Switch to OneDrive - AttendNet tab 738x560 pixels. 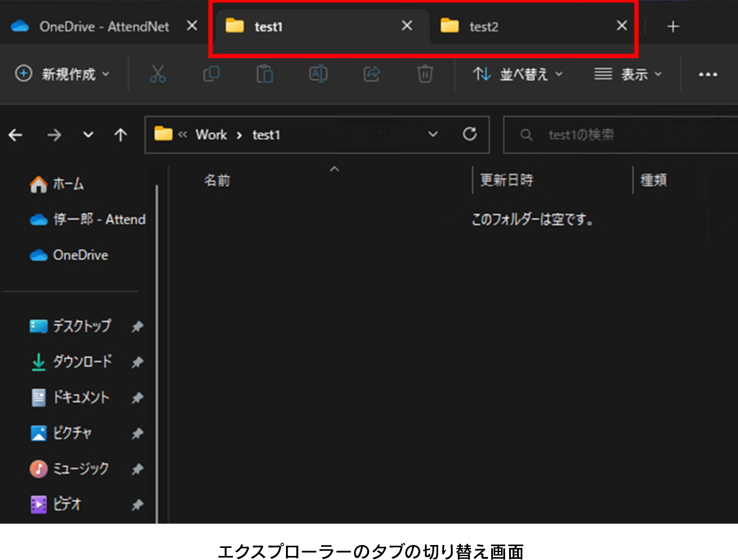coord(92,27)
